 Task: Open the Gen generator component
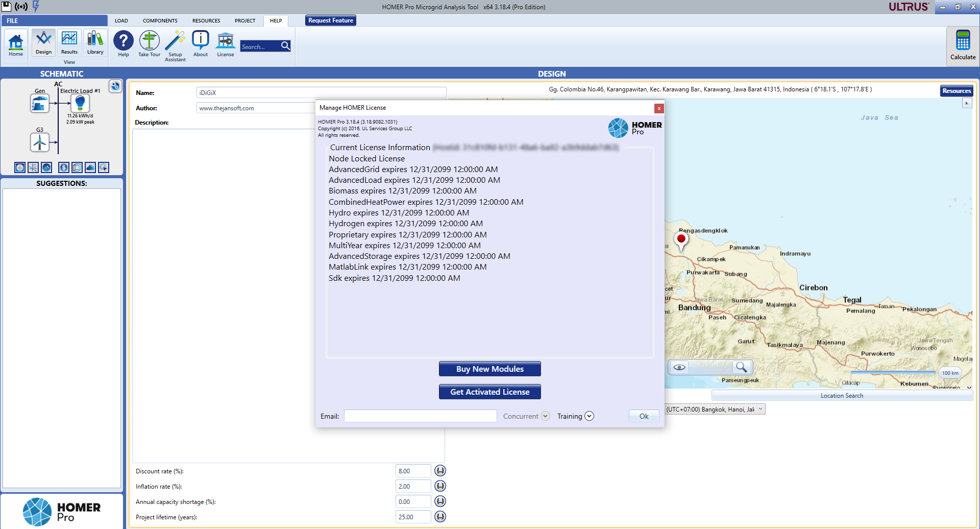pyautogui.click(x=40, y=104)
